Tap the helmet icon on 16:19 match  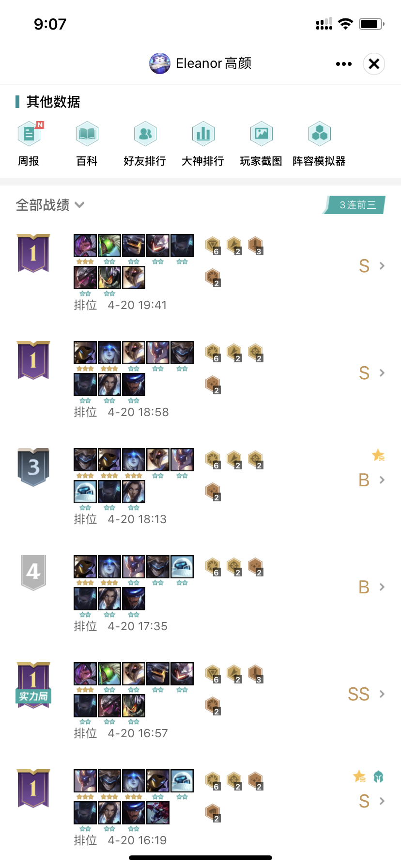379,777
